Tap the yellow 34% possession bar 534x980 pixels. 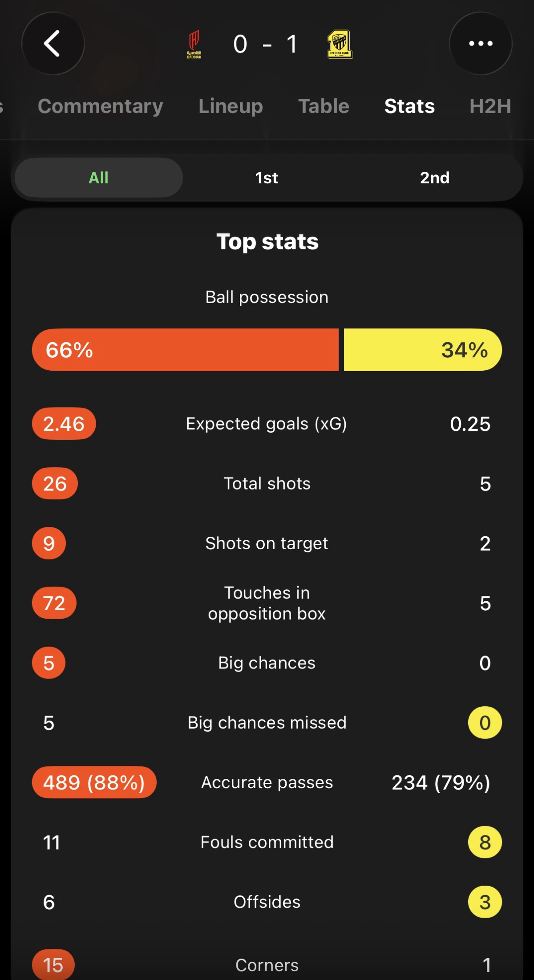(x=423, y=350)
